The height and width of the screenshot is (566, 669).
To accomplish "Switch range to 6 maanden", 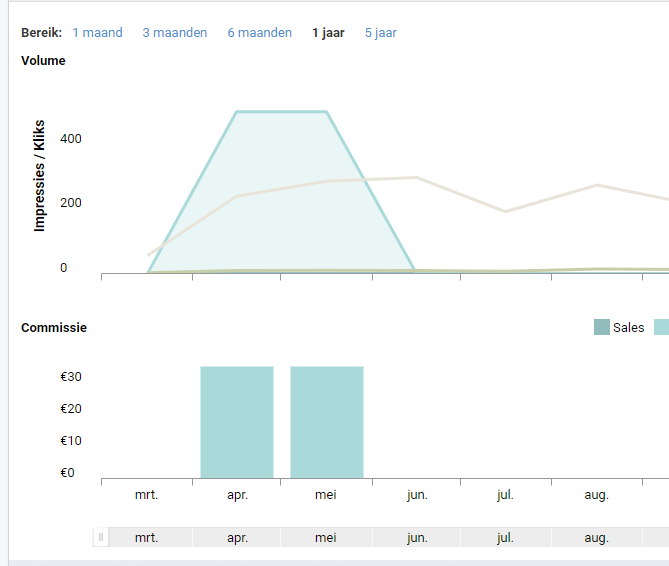I will click(x=259, y=33).
